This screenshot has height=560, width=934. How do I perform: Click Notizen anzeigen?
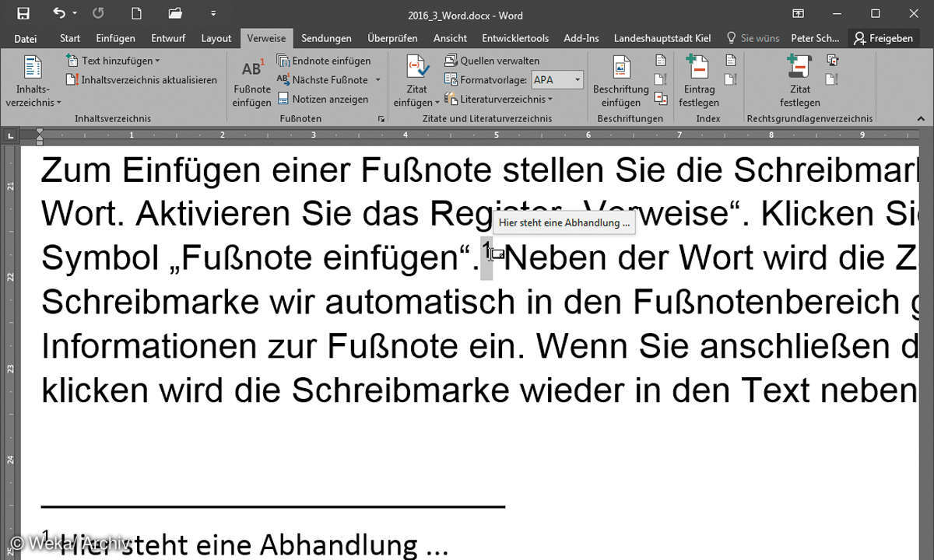pos(323,99)
